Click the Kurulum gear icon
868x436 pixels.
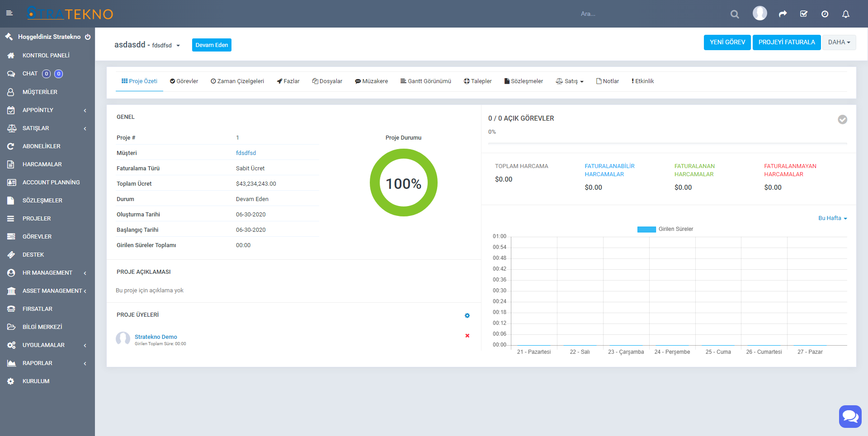pyautogui.click(x=11, y=381)
